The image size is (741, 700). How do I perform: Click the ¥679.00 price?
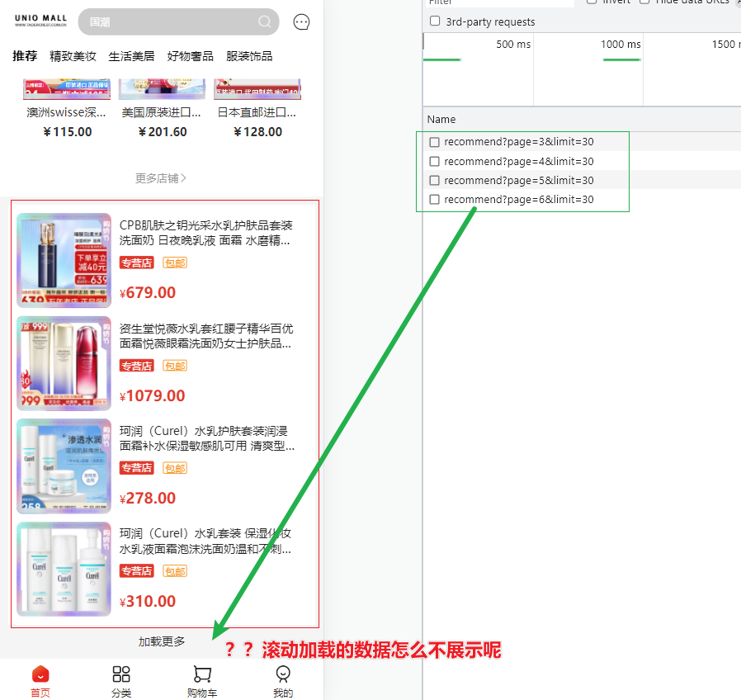point(148,292)
